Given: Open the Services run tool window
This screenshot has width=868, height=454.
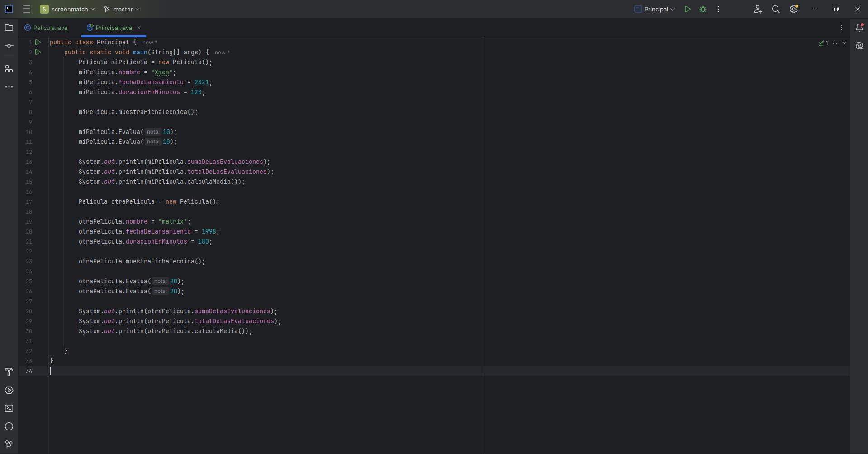Looking at the screenshot, I should [9, 390].
